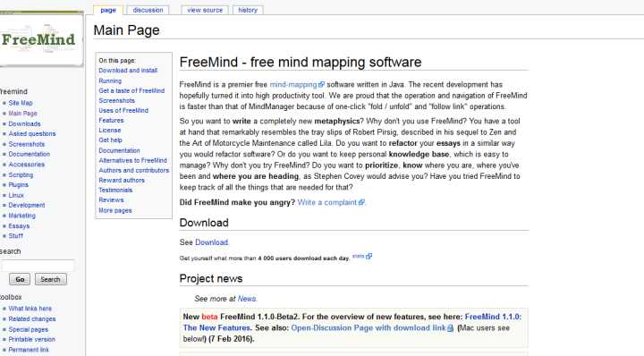Jump to License in contents box
Viewport: 644px width, 356px height.
click(x=110, y=131)
